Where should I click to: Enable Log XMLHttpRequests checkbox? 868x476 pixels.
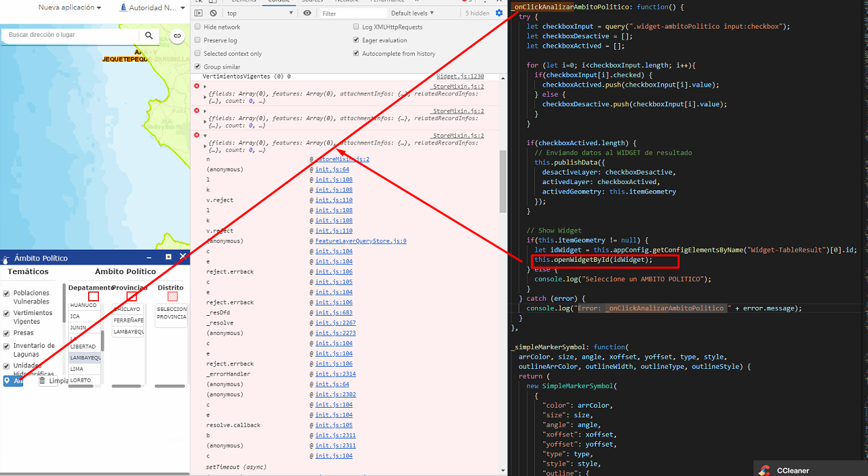click(356, 27)
